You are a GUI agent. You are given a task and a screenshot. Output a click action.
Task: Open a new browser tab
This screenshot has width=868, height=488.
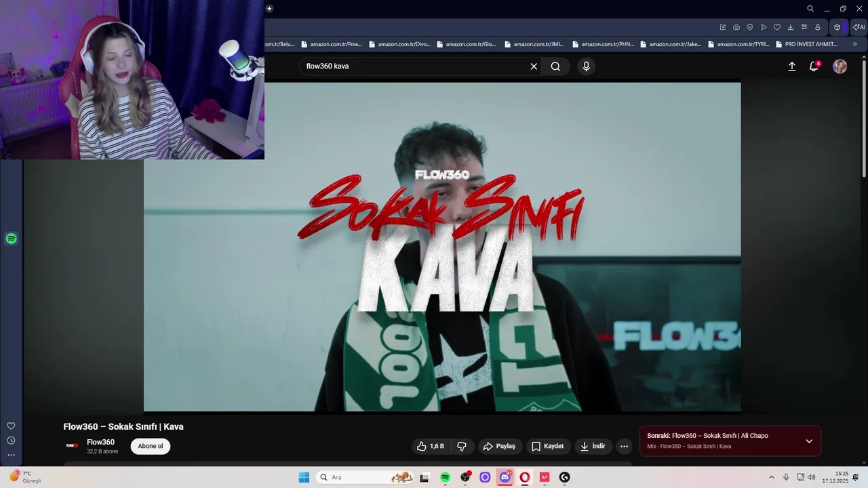point(269,9)
